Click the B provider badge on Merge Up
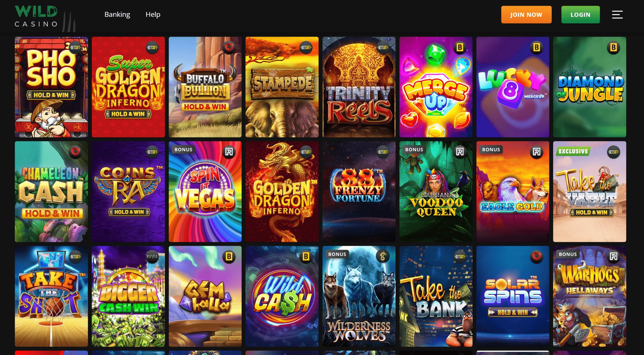 coord(460,48)
